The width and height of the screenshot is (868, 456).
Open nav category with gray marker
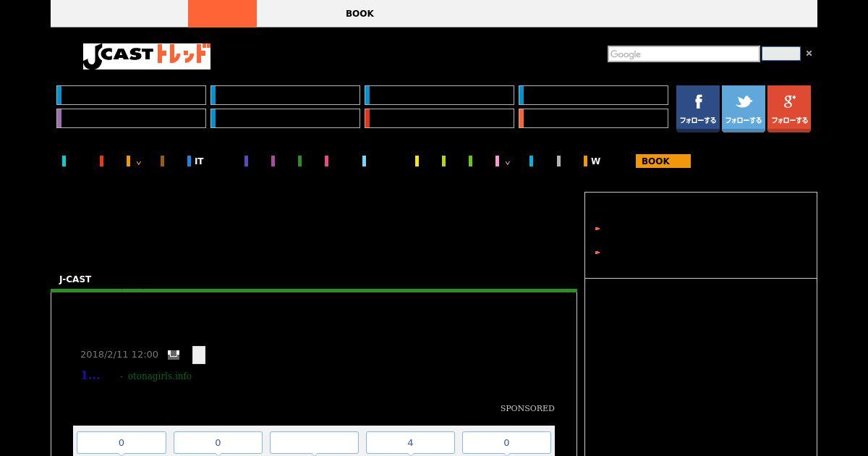[x=558, y=161]
